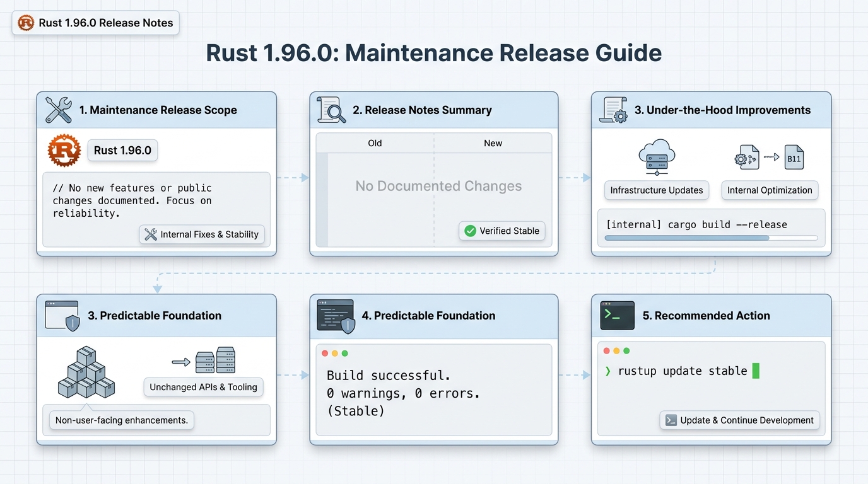
Task: Select the Rust 1.96.0 version label
Action: (x=122, y=150)
